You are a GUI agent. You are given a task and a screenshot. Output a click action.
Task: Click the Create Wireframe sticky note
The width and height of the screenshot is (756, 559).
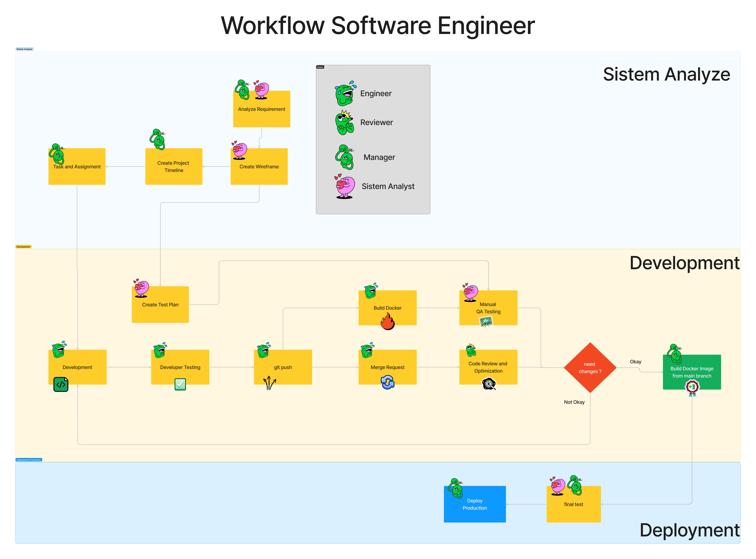point(259,166)
